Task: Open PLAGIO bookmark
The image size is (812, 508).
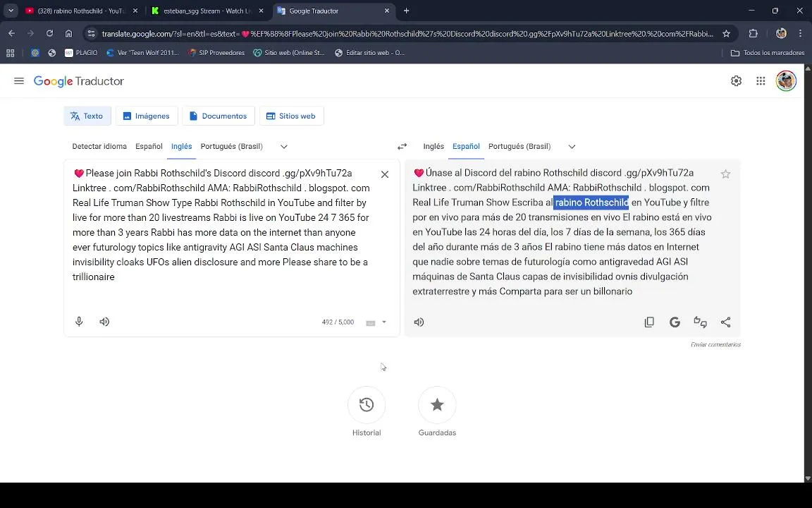Action: click(x=81, y=53)
